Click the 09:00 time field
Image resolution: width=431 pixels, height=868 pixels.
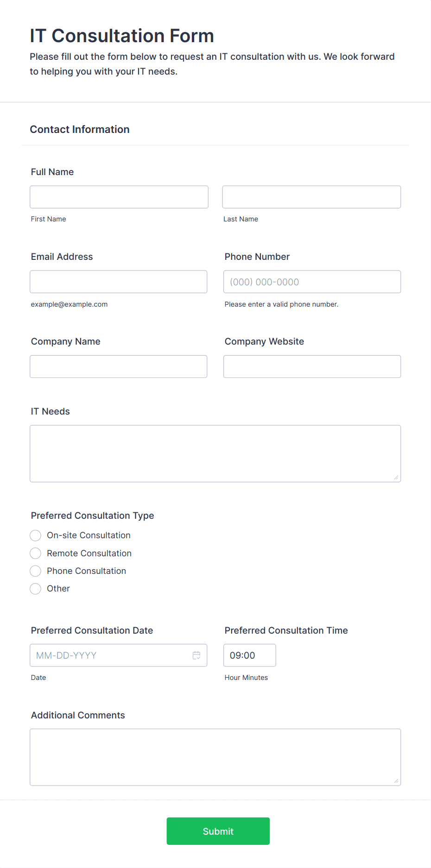coord(249,655)
